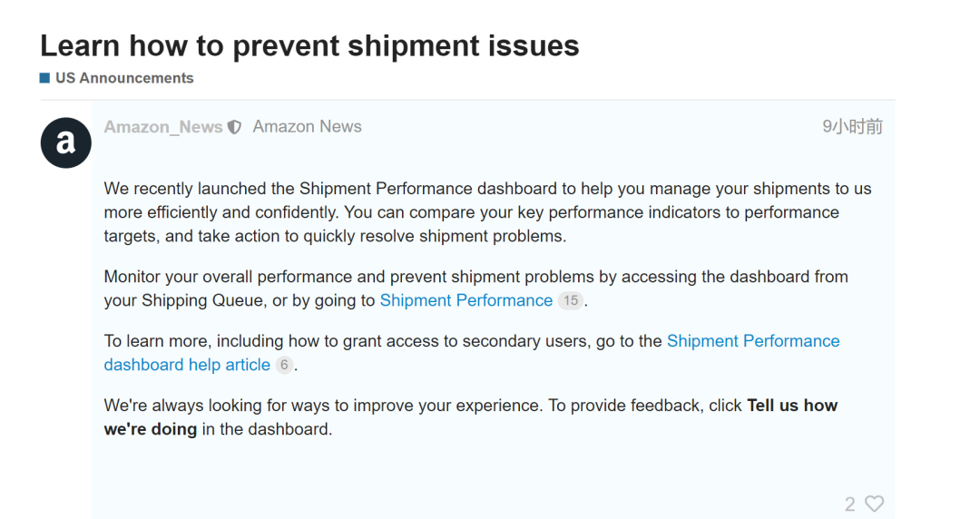The width and height of the screenshot is (980, 519).
Task: Click the '9小时前' post timestamp
Action: [x=852, y=127]
